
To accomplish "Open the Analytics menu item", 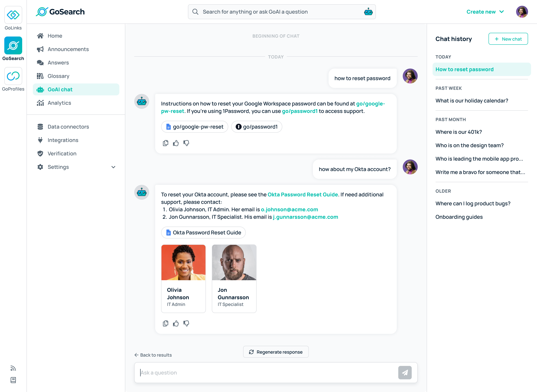I will tap(59, 103).
